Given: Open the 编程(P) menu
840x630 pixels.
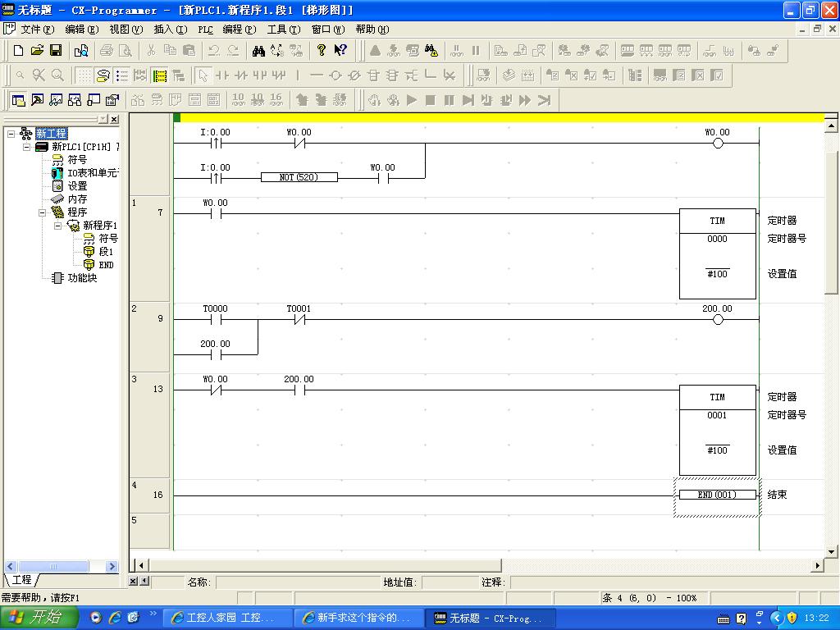Looking at the screenshot, I should click(x=239, y=29).
